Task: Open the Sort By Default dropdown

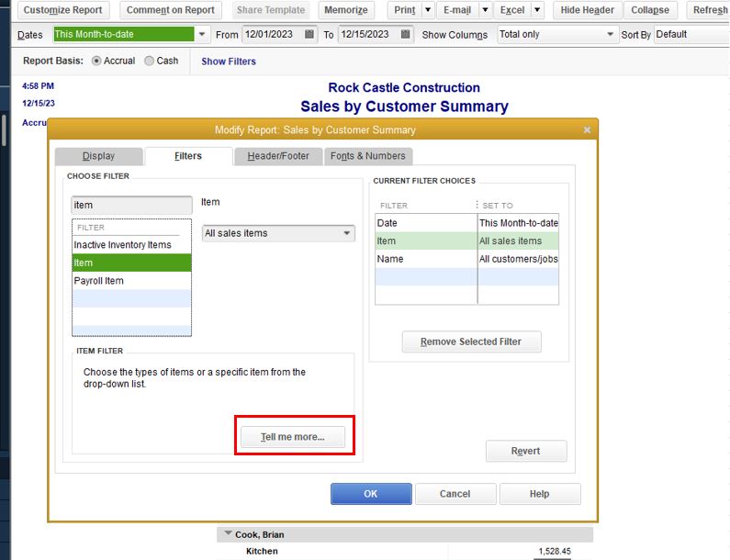Action: pyautogui.click(x=691, y=35)
